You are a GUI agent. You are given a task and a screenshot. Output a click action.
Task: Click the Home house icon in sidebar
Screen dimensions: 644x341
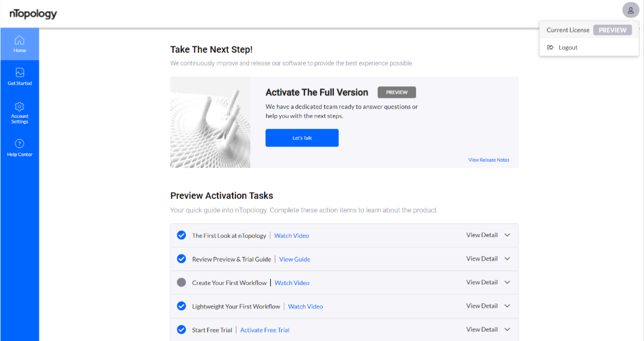19,40
